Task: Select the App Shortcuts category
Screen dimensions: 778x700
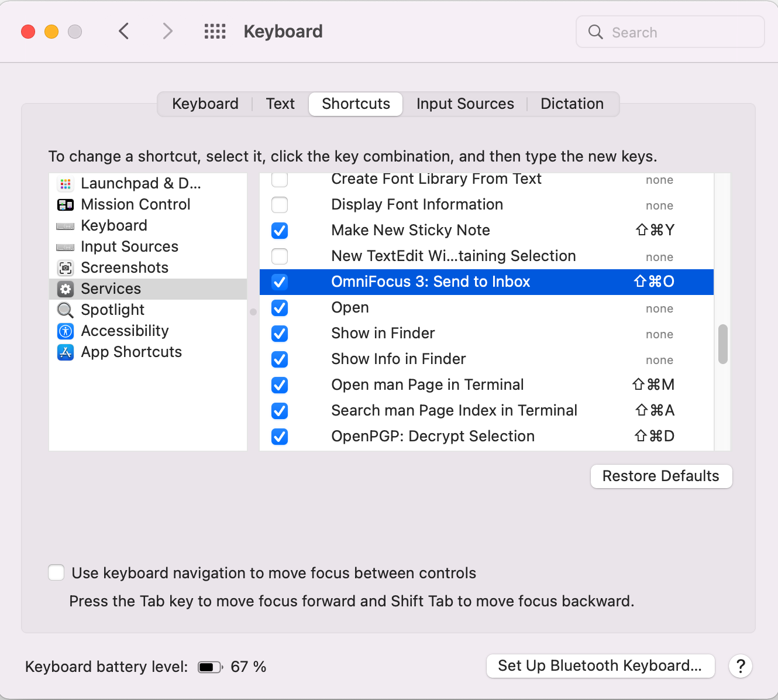Action: (148, 352)
